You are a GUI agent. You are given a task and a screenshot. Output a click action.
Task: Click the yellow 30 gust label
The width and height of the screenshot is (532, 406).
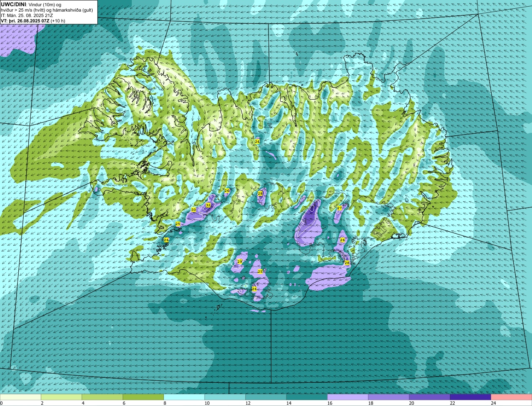point(193,210)
